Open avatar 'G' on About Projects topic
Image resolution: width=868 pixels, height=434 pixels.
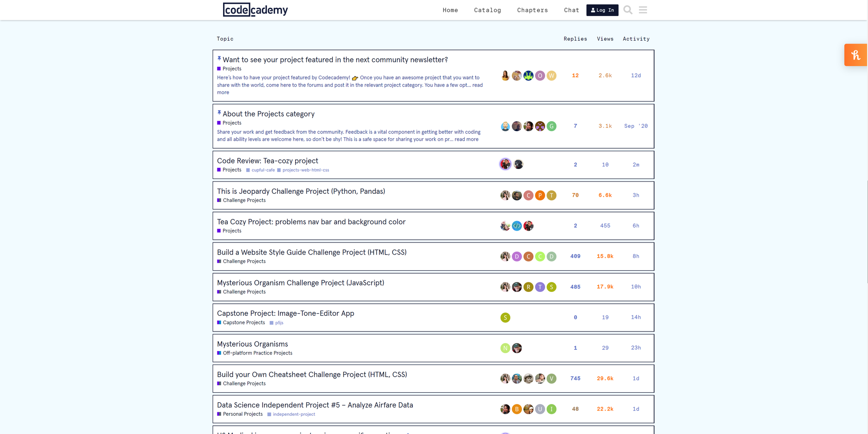coord(552,126)
